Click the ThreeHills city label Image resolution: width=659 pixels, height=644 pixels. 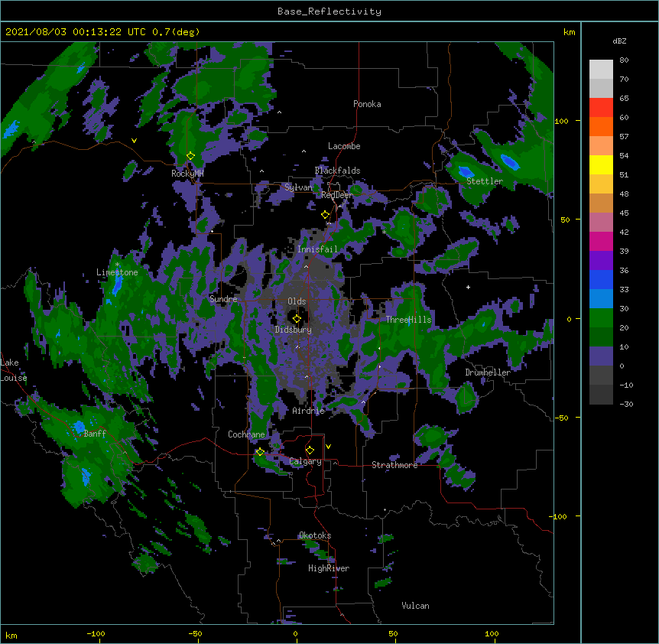408,320
